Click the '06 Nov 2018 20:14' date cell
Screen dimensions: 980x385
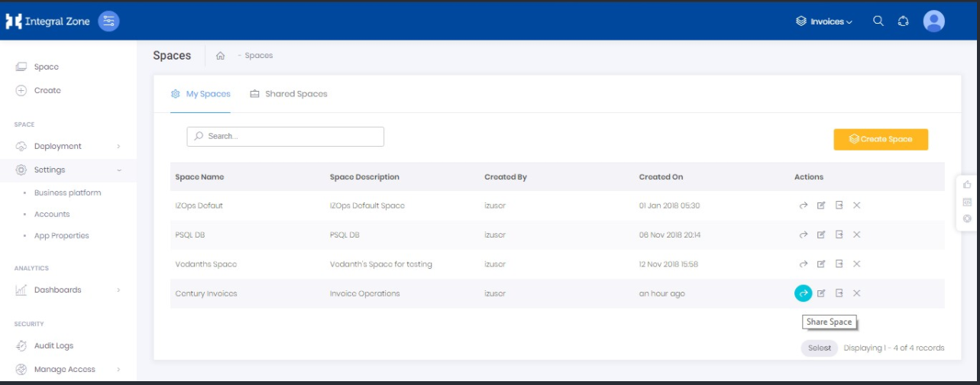[670, 235]
